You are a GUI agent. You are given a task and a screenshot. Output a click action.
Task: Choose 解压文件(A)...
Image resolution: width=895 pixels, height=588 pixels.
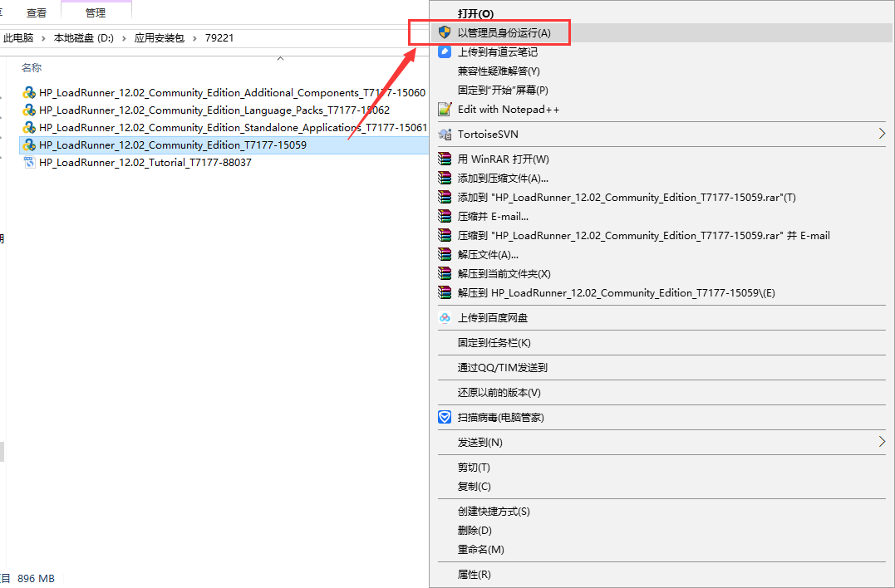[661, 254]
